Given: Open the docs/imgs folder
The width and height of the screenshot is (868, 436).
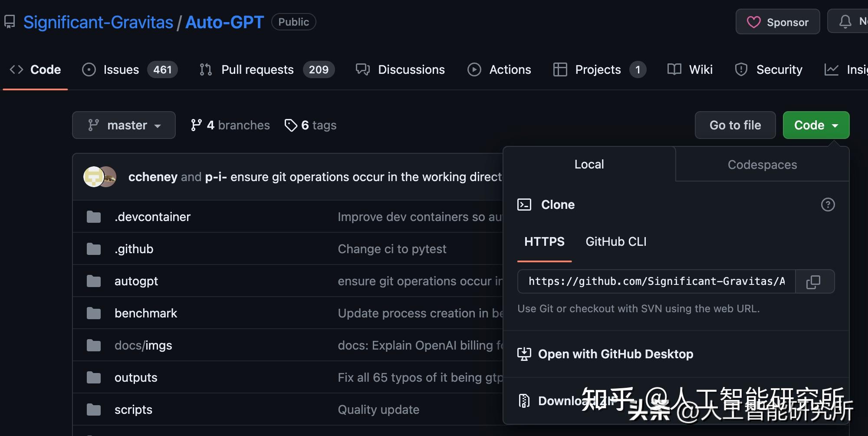Looking at the screenshot, I should (143, 345).
